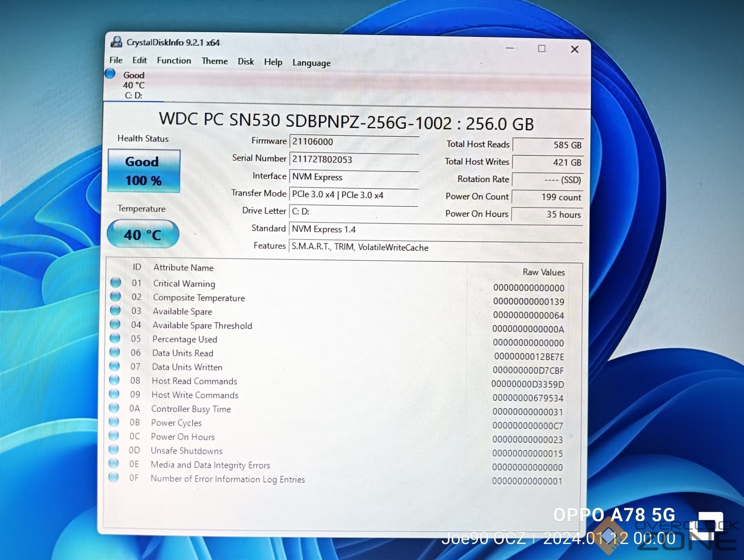Click status orb for Percentage Used row
Image resolution: width=744 pixels, height=560 pixels.
click(115, 338)
